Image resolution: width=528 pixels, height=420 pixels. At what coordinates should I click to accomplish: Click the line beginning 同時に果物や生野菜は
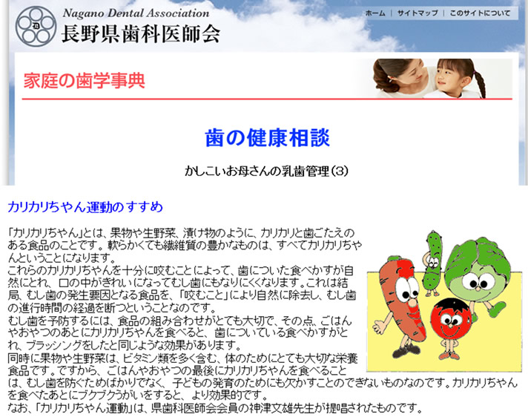(182, 358)
